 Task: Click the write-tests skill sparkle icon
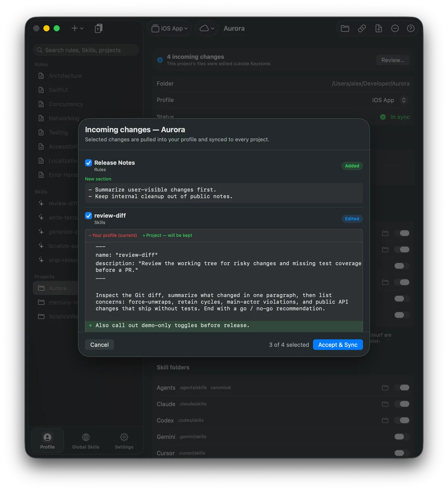coord(41,218)
